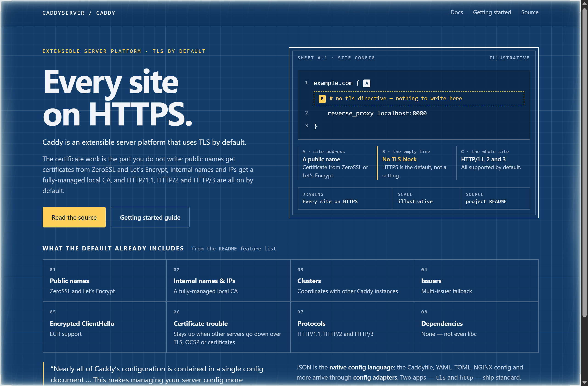Select the Certificate trouble card

tap(229, 327)
